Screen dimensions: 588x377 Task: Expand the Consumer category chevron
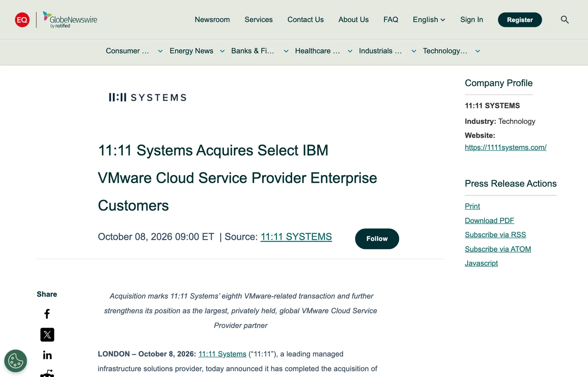pos(160,51)
